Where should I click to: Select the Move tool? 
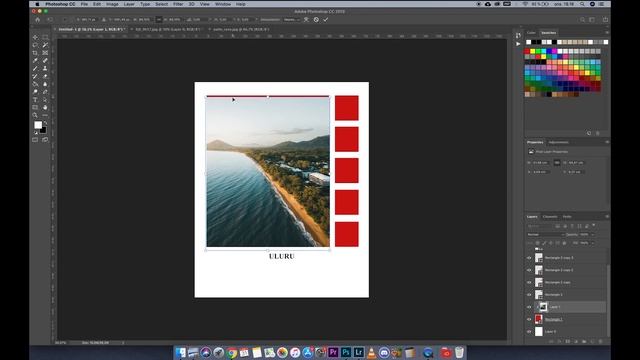(x=35, y=37)
